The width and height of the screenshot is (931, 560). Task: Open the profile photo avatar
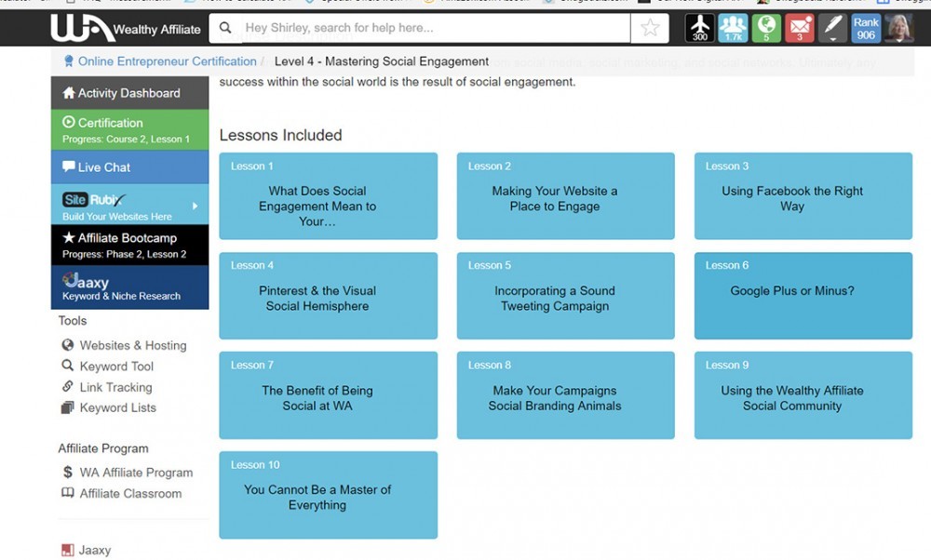[898, 28]
